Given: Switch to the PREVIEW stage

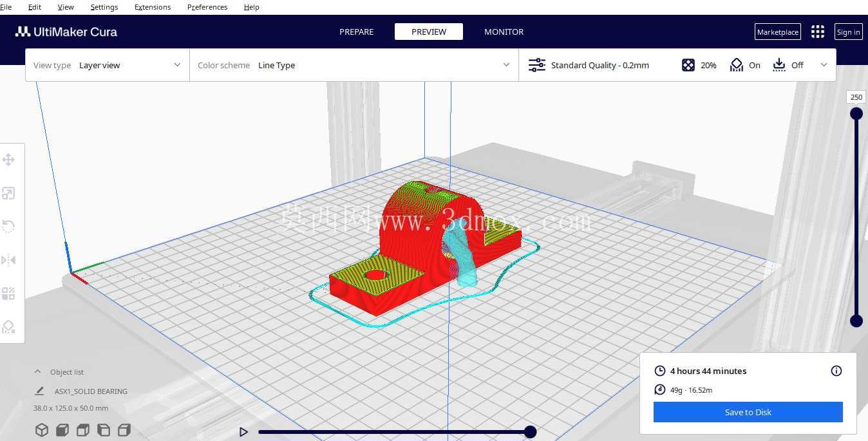Looking at the screenshot, I should point(429,32).
